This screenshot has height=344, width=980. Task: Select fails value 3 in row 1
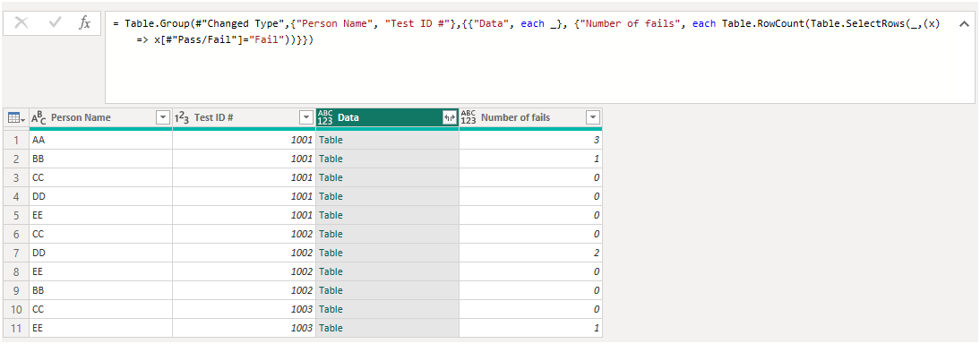pyautogui.click(x=530, y=140)
